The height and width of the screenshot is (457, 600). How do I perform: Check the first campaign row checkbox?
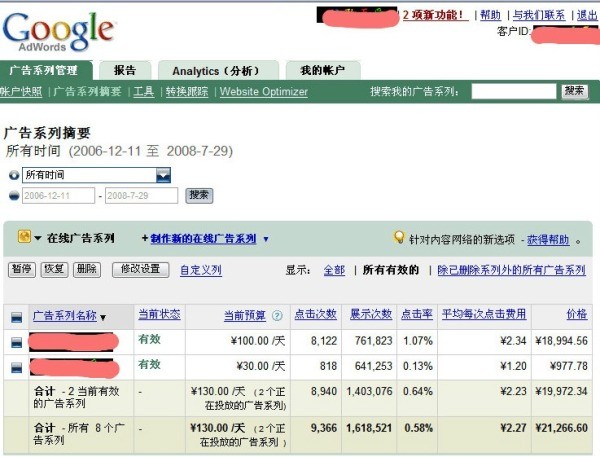(x=16, y=342)
